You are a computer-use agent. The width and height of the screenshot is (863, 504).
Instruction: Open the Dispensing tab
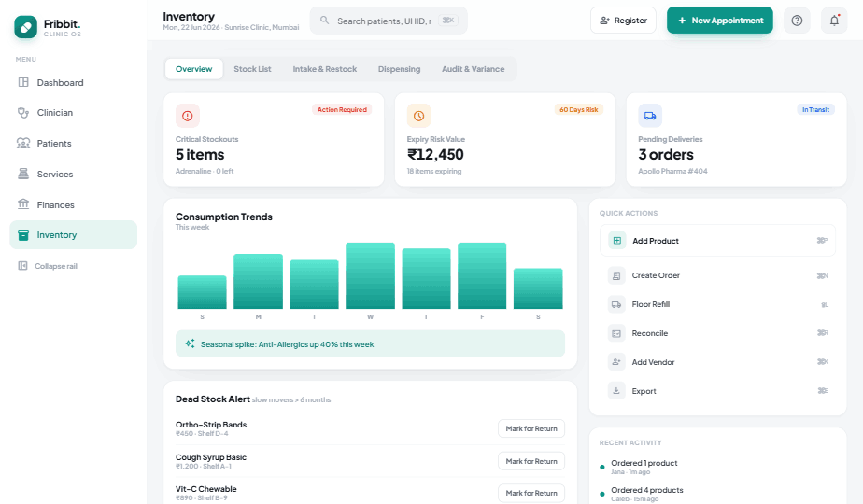(x=399, y=69)
